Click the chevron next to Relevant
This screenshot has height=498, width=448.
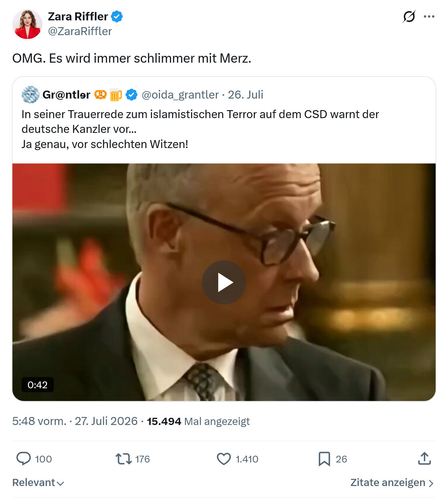pyautogui.click(x=60, y=483)
